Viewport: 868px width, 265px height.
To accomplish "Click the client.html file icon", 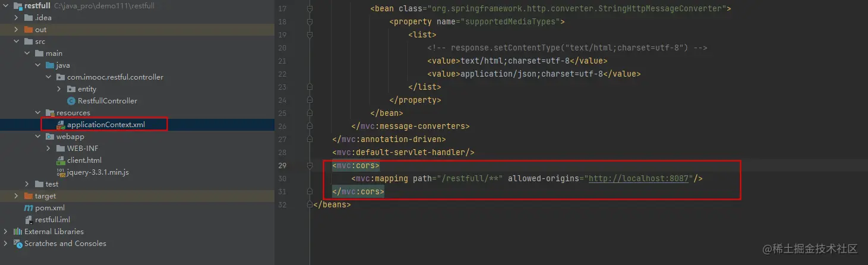I will [61, 160].
